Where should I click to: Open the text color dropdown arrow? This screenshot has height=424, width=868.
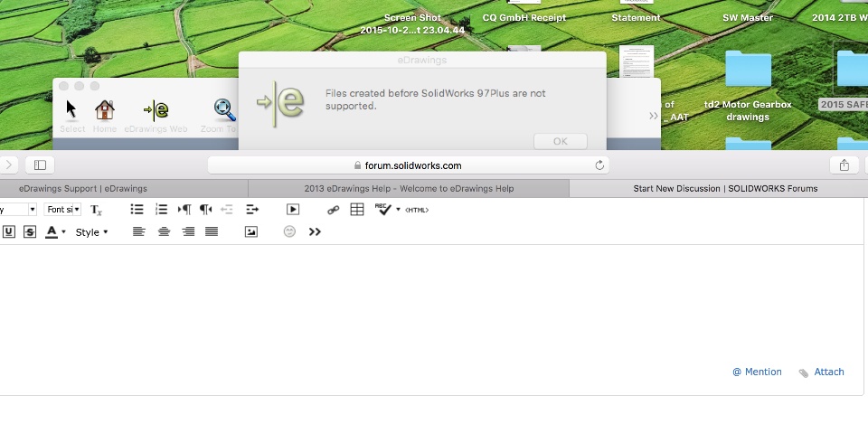tap(63, 232)
